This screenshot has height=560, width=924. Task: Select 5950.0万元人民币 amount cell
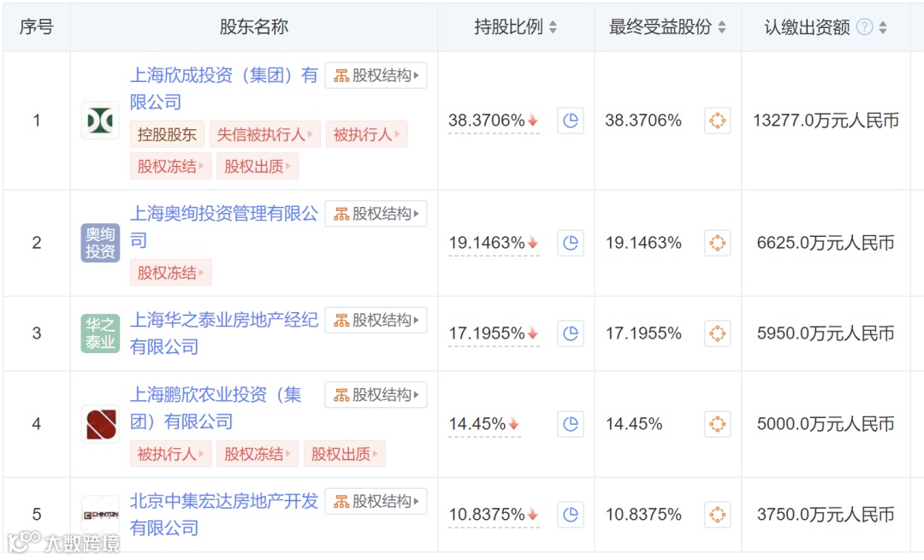click(x=826, y=333)
